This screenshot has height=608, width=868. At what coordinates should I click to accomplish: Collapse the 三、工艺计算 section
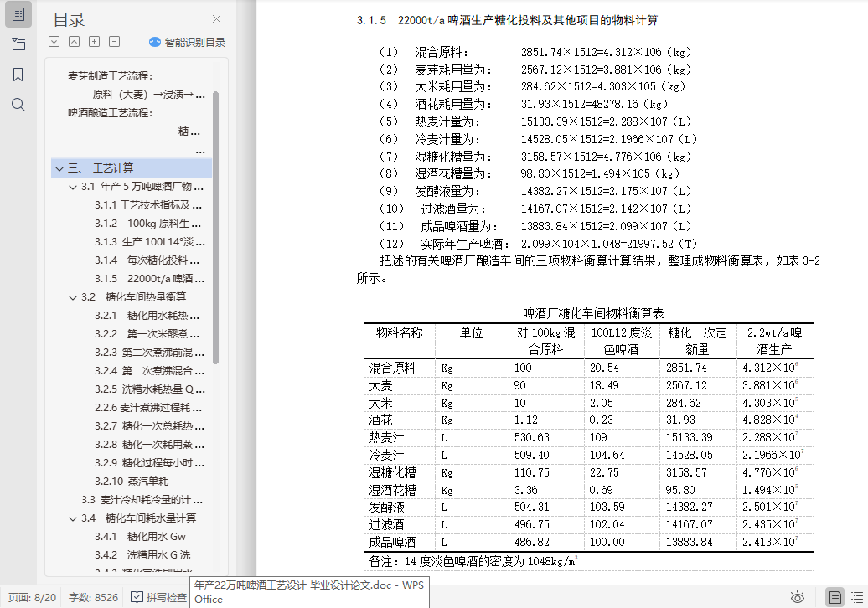(x=59, y=168)
